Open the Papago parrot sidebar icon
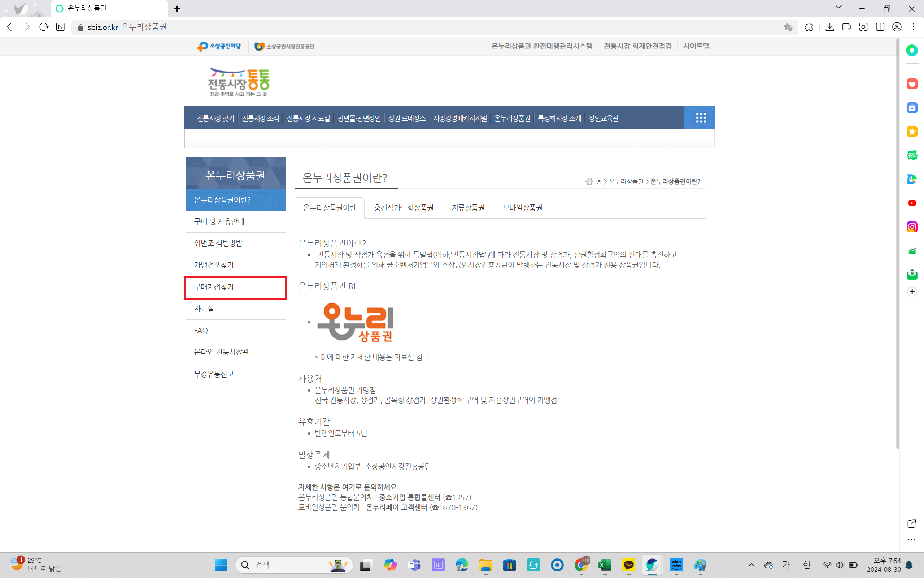This screenshot has width=924, height=578. click(x=912, y=179)
